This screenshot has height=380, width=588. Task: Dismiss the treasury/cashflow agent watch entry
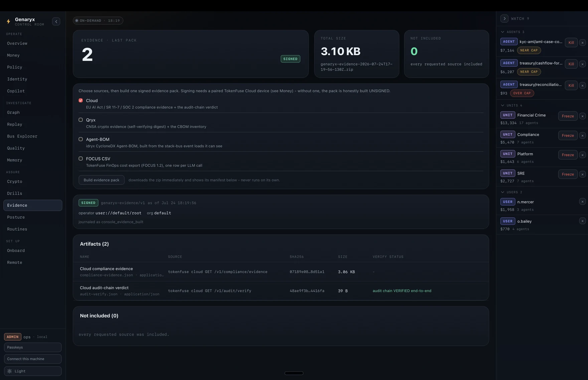(582, 64)
